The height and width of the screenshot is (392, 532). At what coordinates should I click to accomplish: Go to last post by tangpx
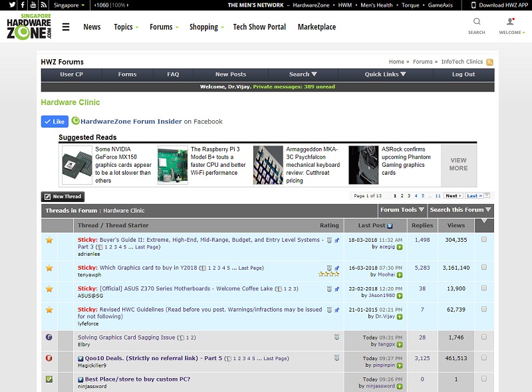coord(400,345)
